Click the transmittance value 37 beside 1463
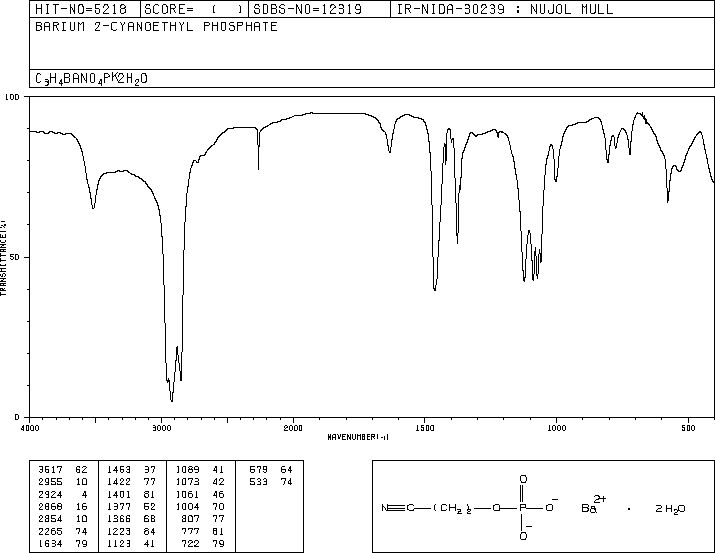715x553 pixels. (150, 469)
